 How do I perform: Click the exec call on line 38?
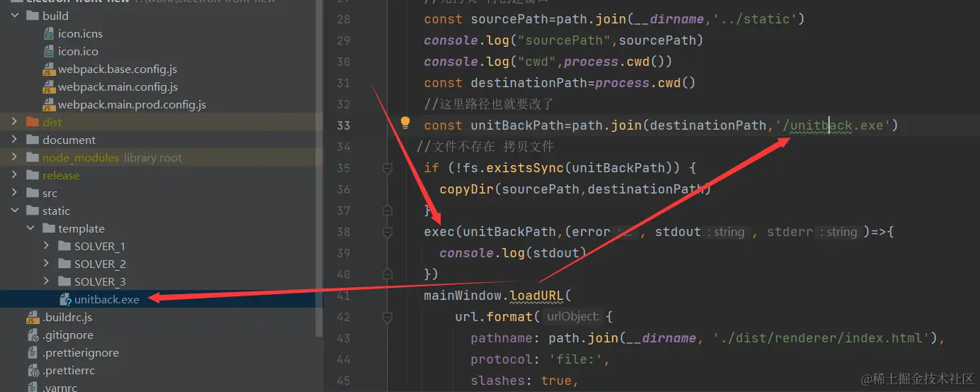click(439, 232)
